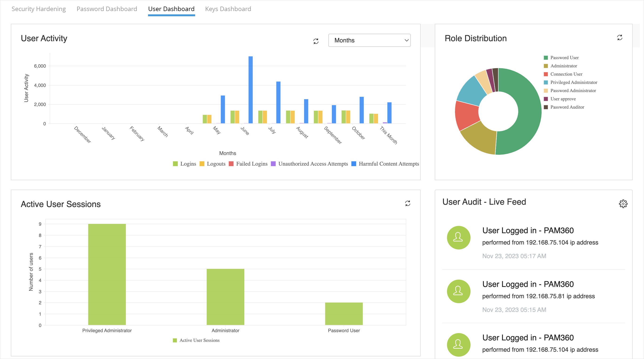Refresh the User Activity chart
644x359 pixels.
(316, 41)
